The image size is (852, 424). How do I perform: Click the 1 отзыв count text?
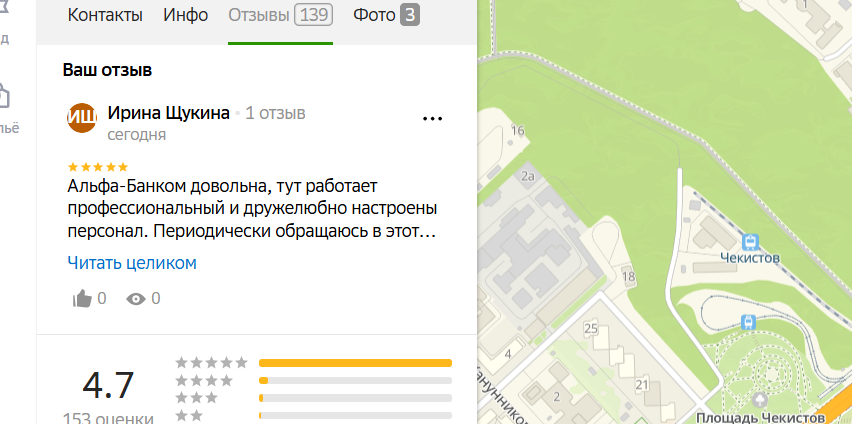(275, 113)
